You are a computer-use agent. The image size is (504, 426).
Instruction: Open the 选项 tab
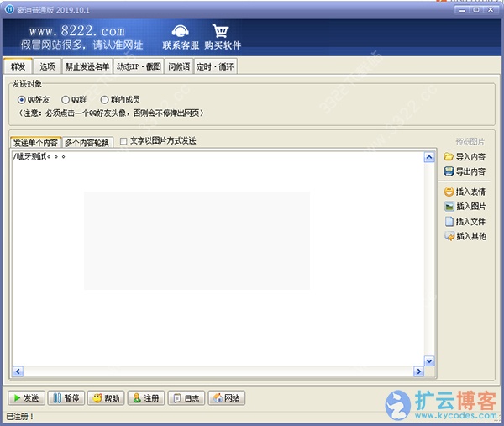coord(47,66)
